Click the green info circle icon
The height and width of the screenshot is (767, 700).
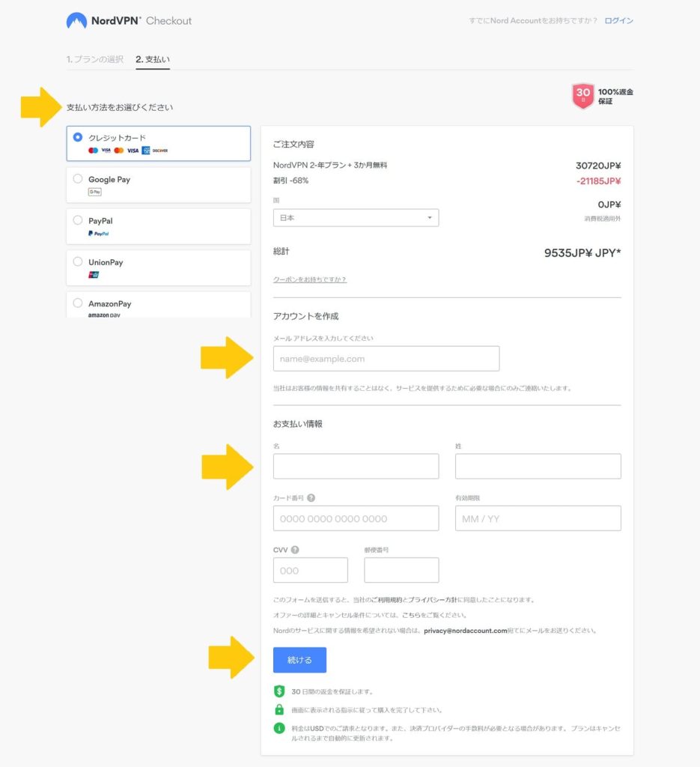click(x=279, y=728)
